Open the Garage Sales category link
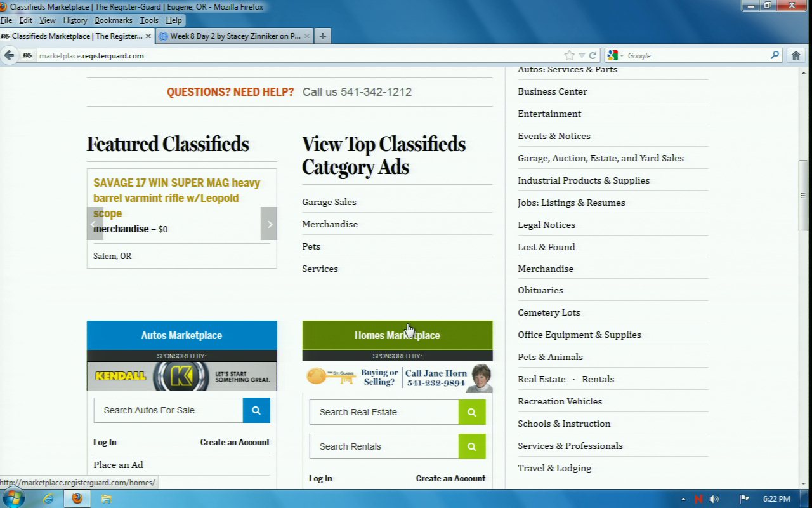 [x=329, y=202]
